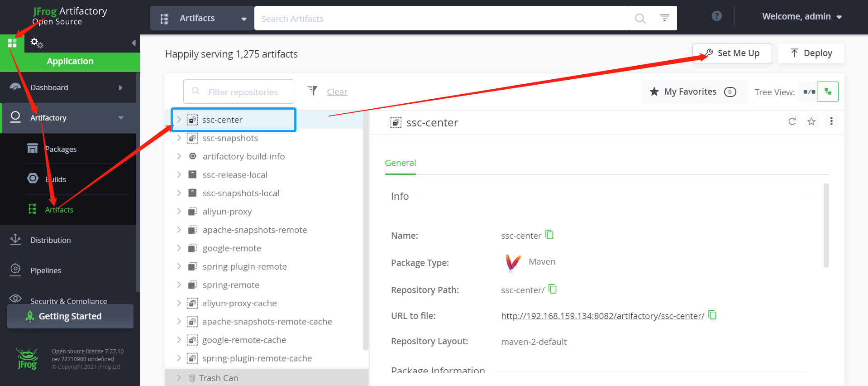Open Builds in the sidebar

tap(56, 179)
